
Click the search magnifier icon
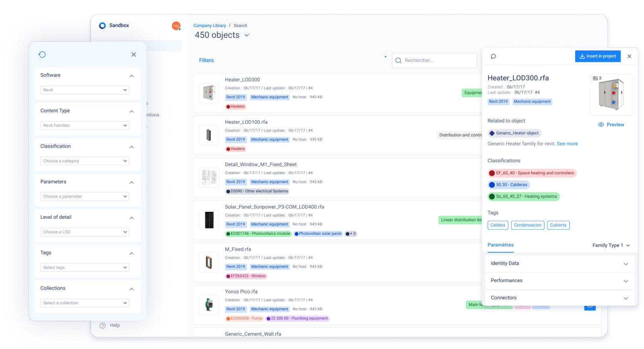tap(399, 61)
